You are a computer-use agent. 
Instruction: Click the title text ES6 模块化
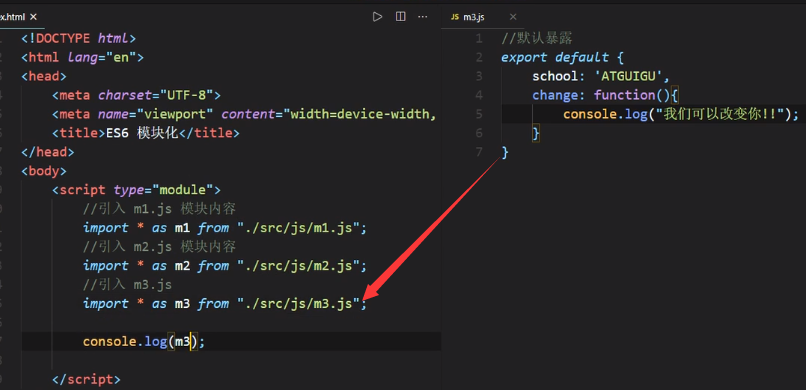tap(142, 133)
